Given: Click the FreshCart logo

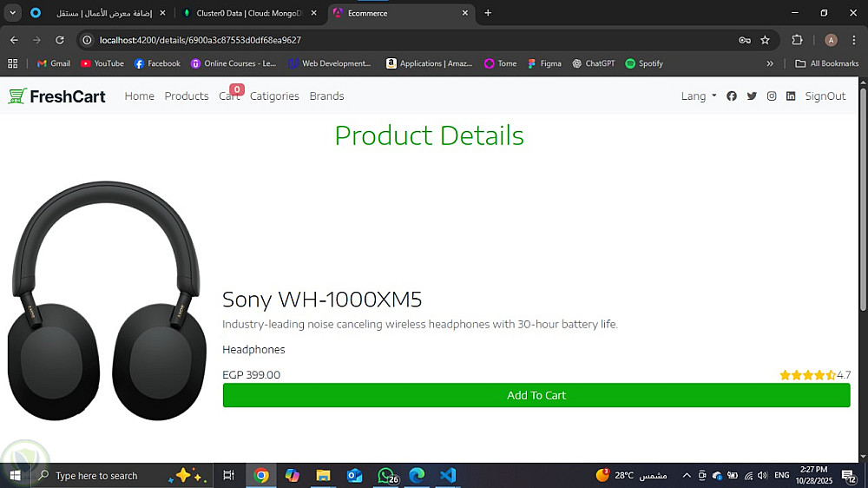Looking at the screenshot, I should point(56,96).
